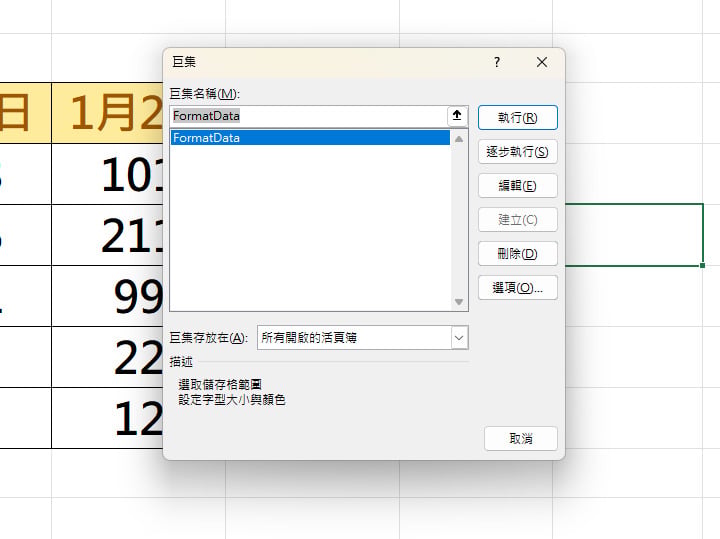Click the disabled 建立(C) button

(x=518, y=219)
